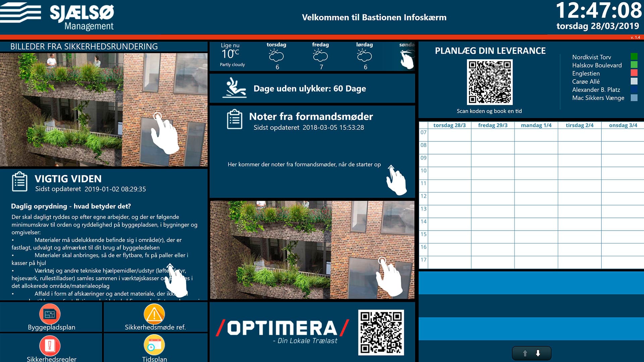
Task: Click the Velkommen til Bastionen Infoskærm title
Action: click(374, 17)
